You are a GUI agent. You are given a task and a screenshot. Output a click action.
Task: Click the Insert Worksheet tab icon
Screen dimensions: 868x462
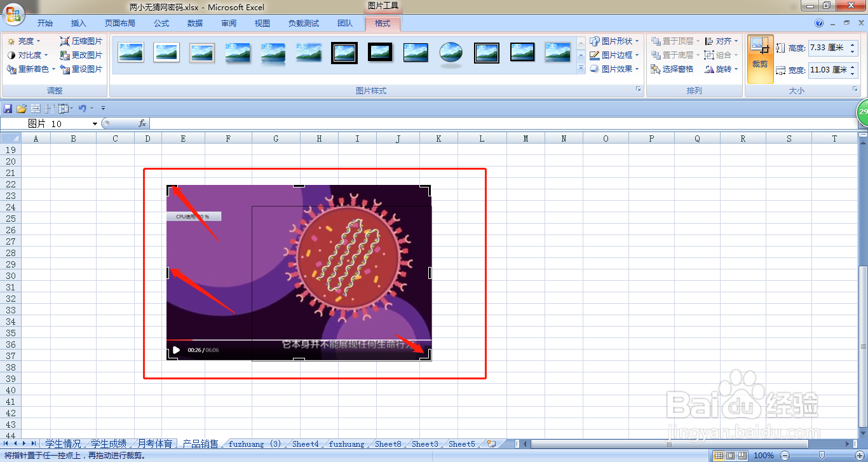tap(491, 444)
